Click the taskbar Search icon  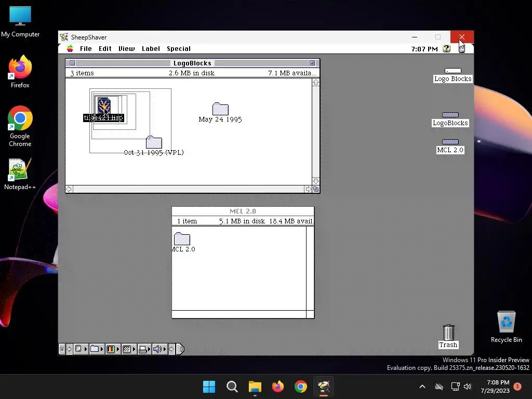tap(232, 387)
